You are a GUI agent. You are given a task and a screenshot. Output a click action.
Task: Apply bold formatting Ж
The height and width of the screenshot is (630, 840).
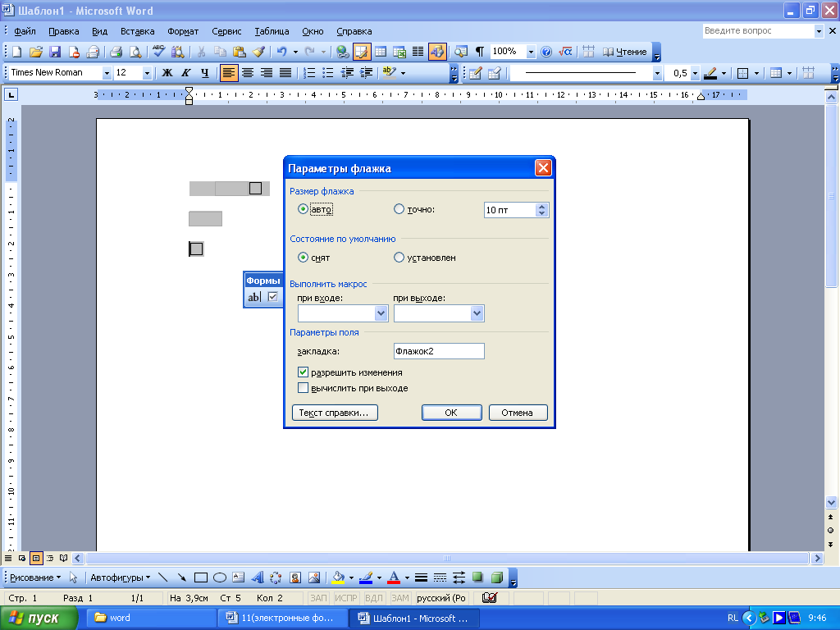(167, 73)
